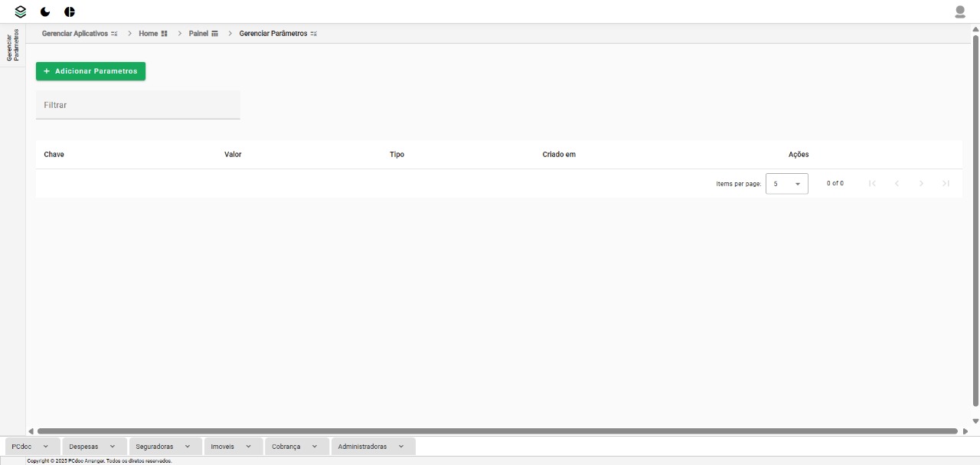Click into the Filtrar input field
The height and width of the screenshot is (465, 980).
(x=138, y=105)
